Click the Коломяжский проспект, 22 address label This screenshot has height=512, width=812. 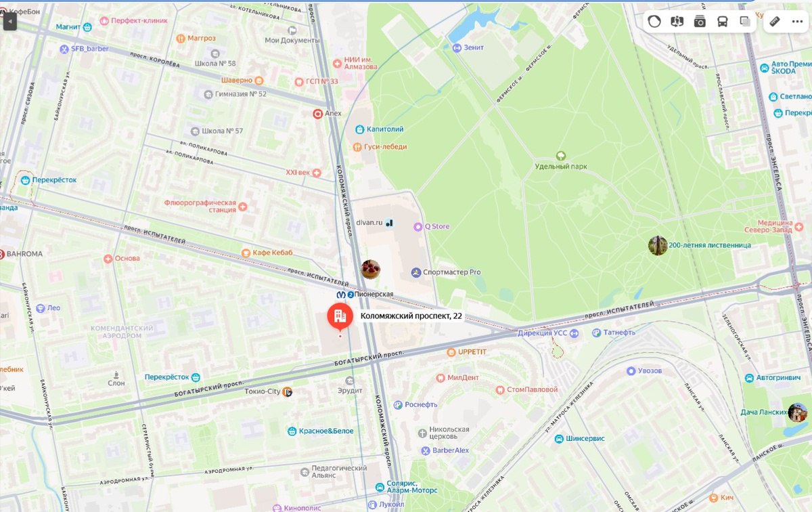[x=411, y=316]
